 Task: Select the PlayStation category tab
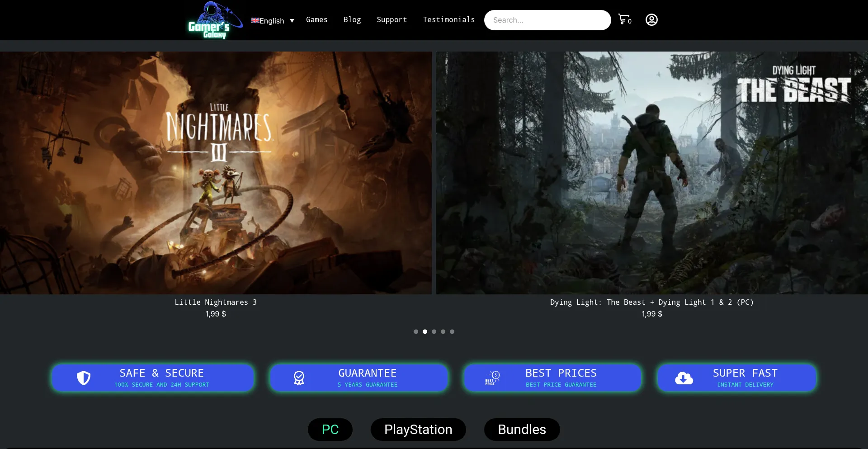pos(418,430)
